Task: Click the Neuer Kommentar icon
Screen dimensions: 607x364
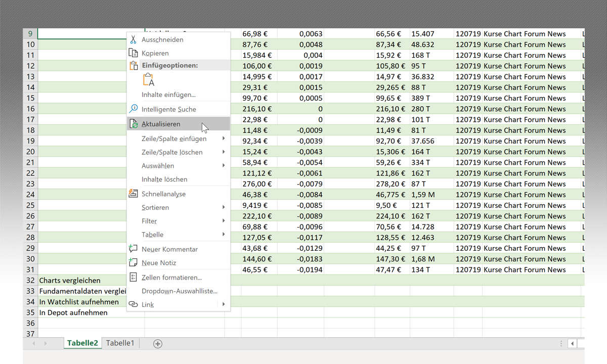Action: 134,249
